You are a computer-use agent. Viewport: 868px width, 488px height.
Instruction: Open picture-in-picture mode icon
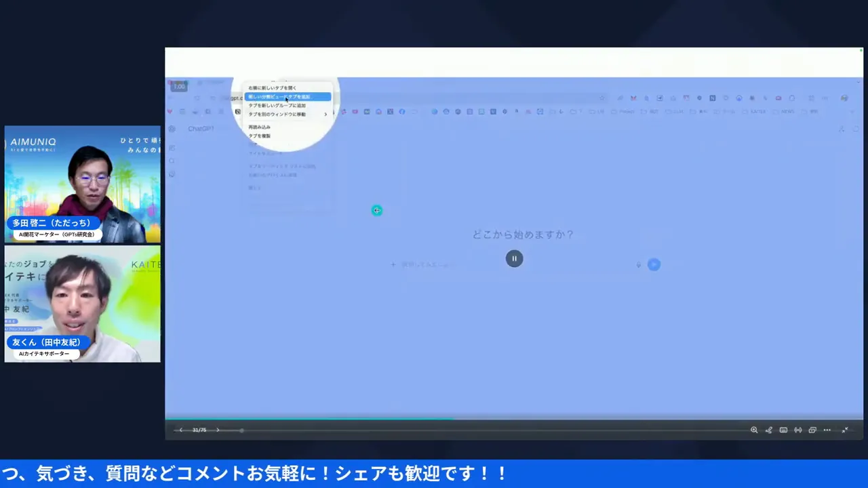(x=812, y=430)
